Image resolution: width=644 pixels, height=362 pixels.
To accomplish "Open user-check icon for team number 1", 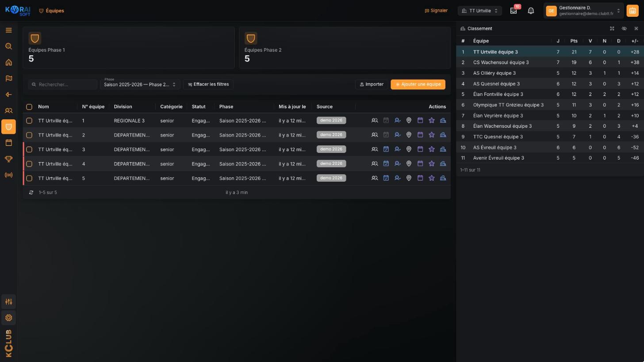I will pos(397,120).
